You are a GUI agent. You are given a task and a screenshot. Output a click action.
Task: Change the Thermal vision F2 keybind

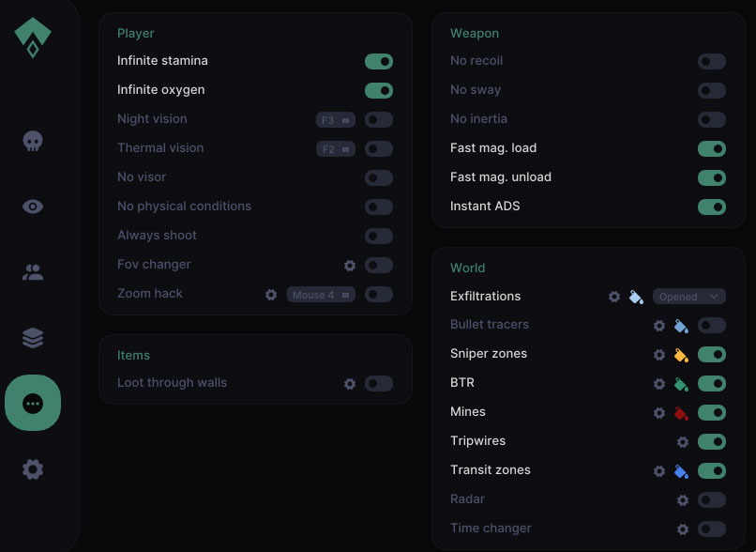pyautogui.click(x=335, y=149)
